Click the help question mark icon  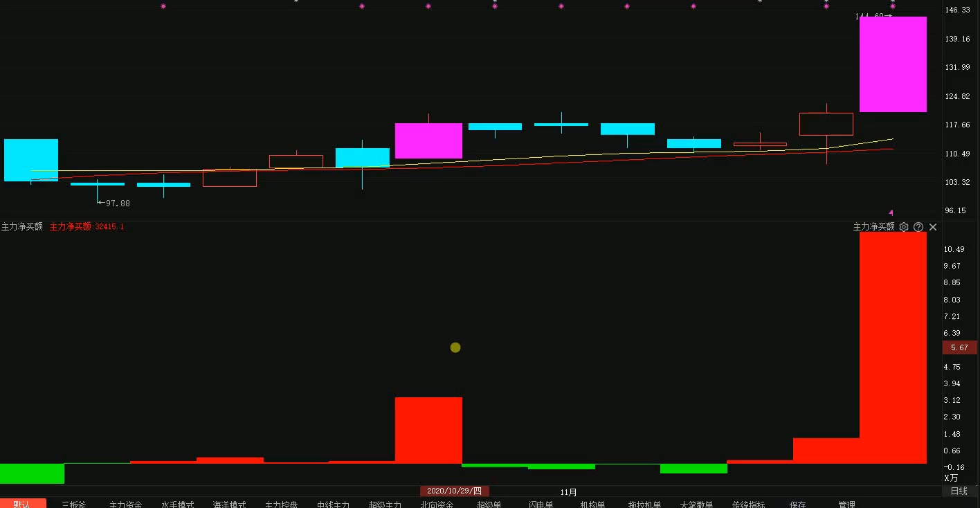918,227
